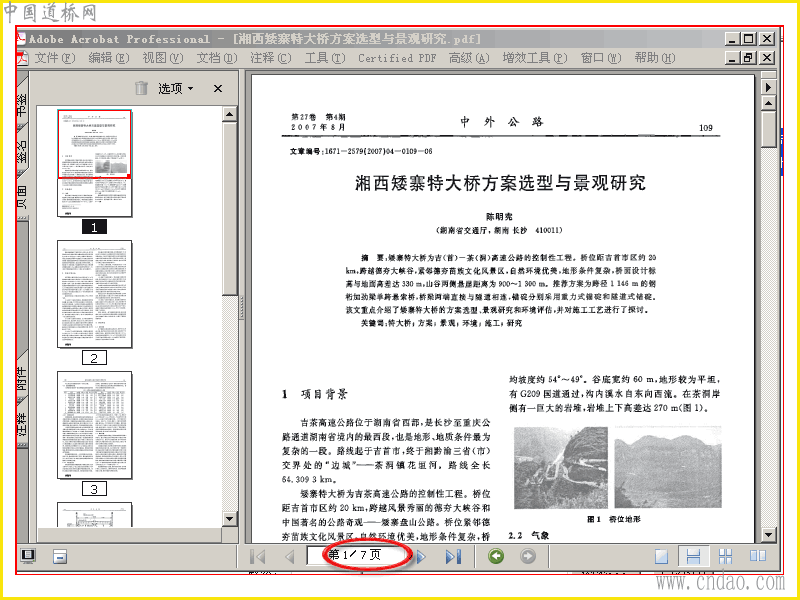Go to the first page button
The height and width of the screenshot is (600, 800).
(x=258, y=556)
